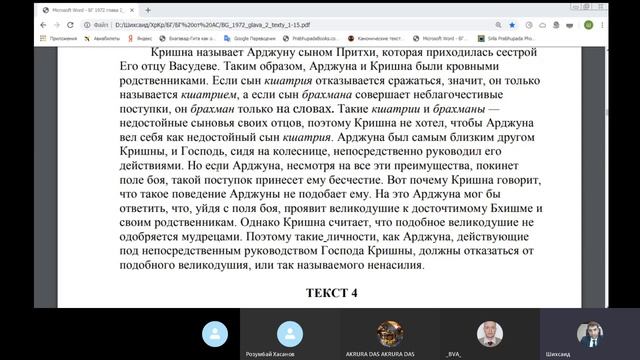640x360 pixels.
Task: Open the PrabhupadaBooks.com bookmark
Action: coord(311,38)
